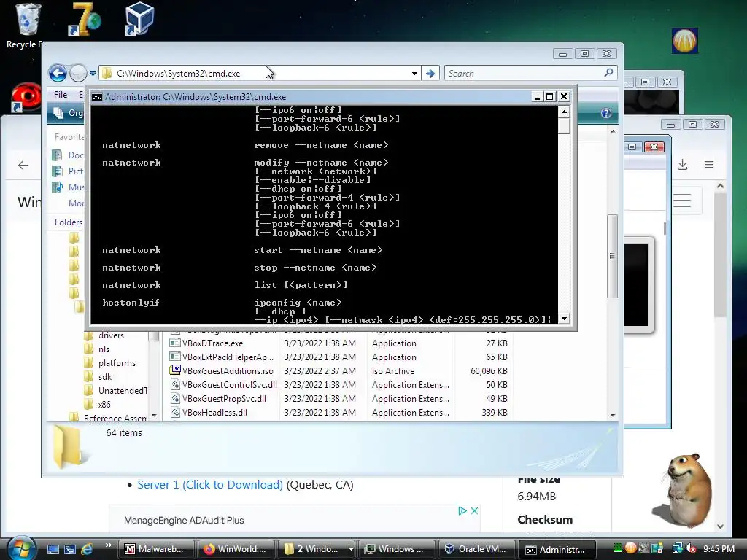Image resolution: width=747 pixels, height=560 pixels.
Task: Click the golden orb icon on desktop
Action: pos(684,41)
